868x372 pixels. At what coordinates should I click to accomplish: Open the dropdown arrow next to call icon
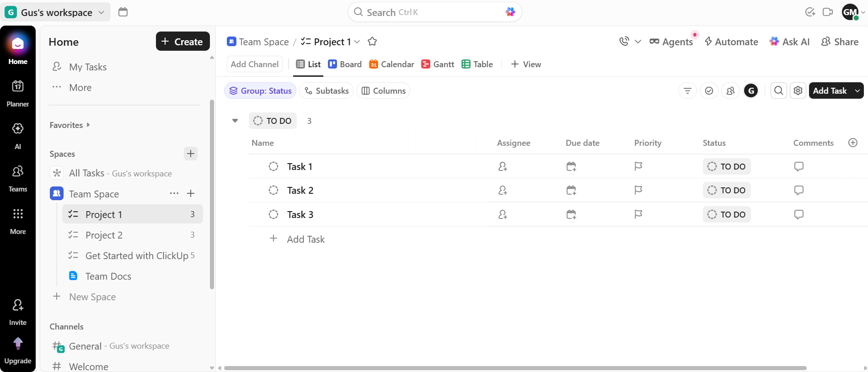(638, 42)
